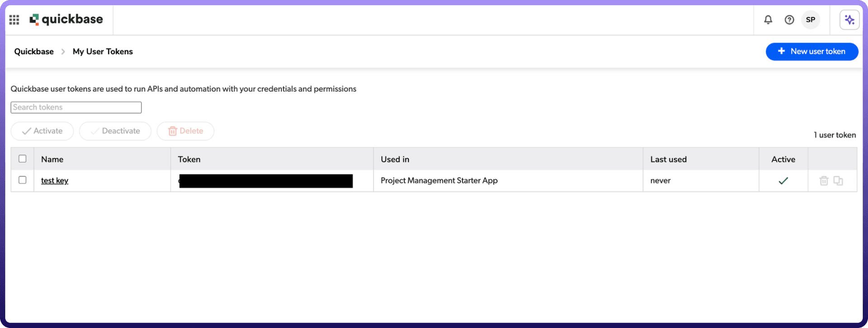Click the My User Tokens breadcrumb
Screen dimensions: 868x328
click(103, 52)
